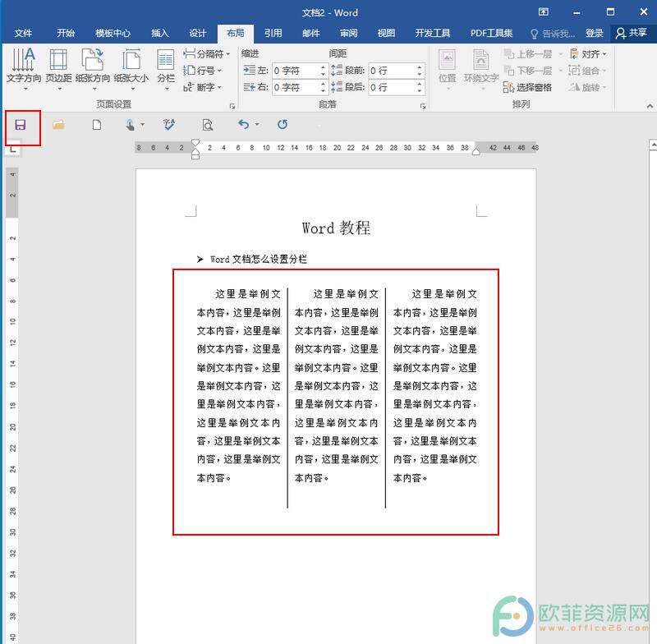The height and width of the screenshot is (644, 657).
Task: Click the 告诉我 tell me search box
Action: click(553, 34)
